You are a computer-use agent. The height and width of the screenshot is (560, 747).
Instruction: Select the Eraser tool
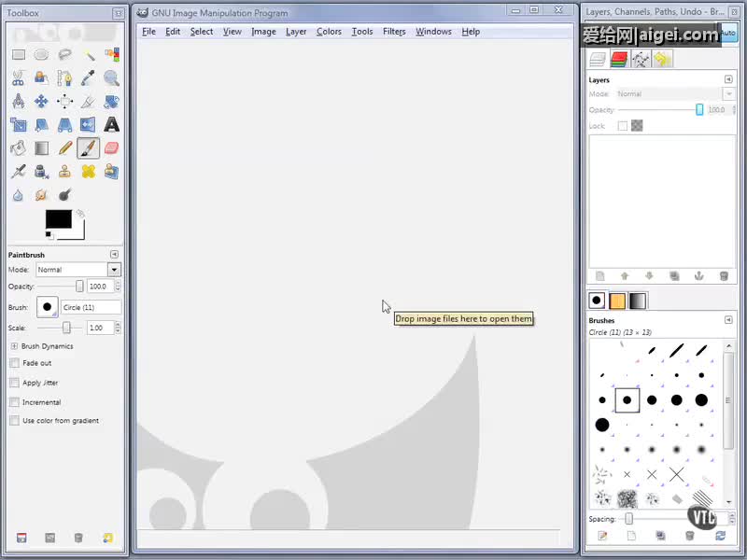pos(111,147)
